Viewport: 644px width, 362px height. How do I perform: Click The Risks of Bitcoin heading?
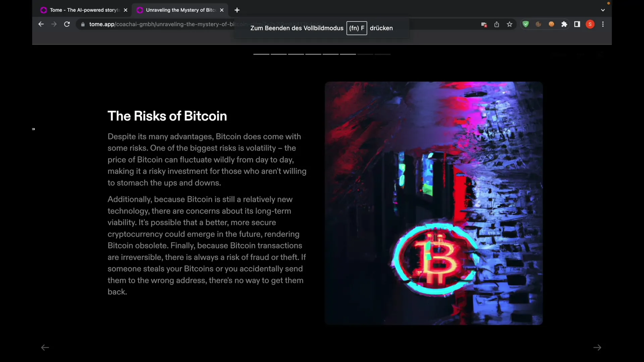pos(167,116)
